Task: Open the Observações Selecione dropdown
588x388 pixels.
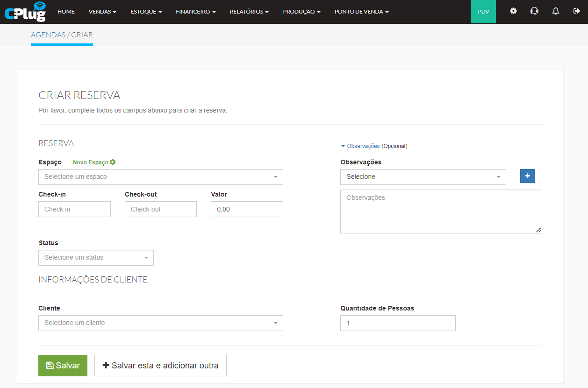Action: coord(423,177)
